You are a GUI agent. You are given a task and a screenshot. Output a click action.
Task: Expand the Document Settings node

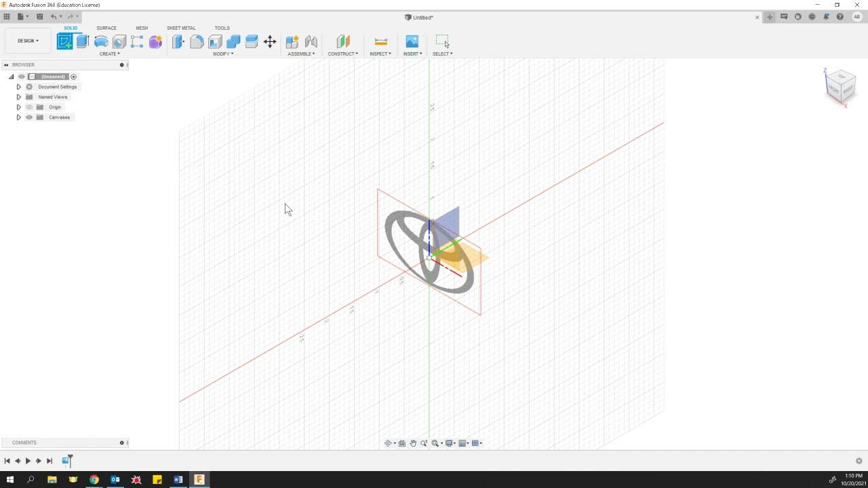(19, 87)
